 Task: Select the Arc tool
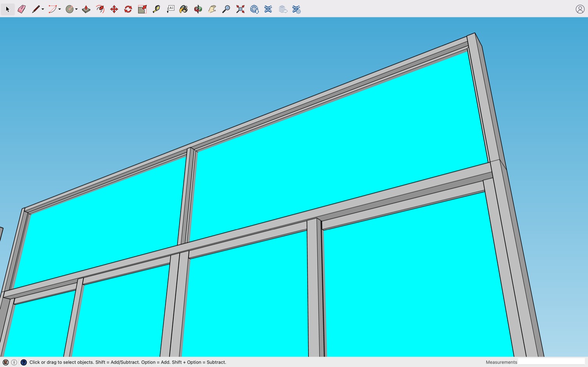tap(52, 9)
